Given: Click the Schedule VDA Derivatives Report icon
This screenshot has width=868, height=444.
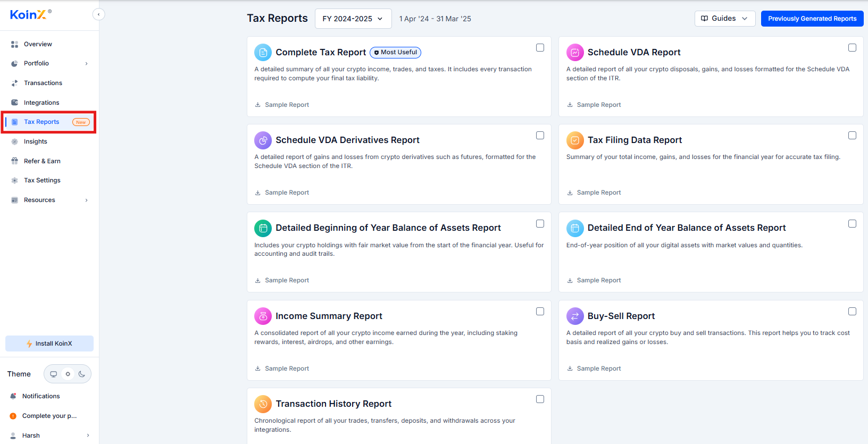Looking at the screenshot, I should coord(263,140).
